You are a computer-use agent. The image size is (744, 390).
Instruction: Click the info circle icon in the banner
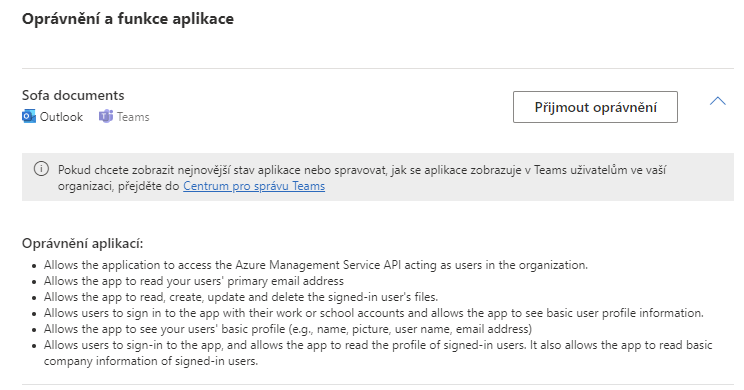(x=41, y=168)
